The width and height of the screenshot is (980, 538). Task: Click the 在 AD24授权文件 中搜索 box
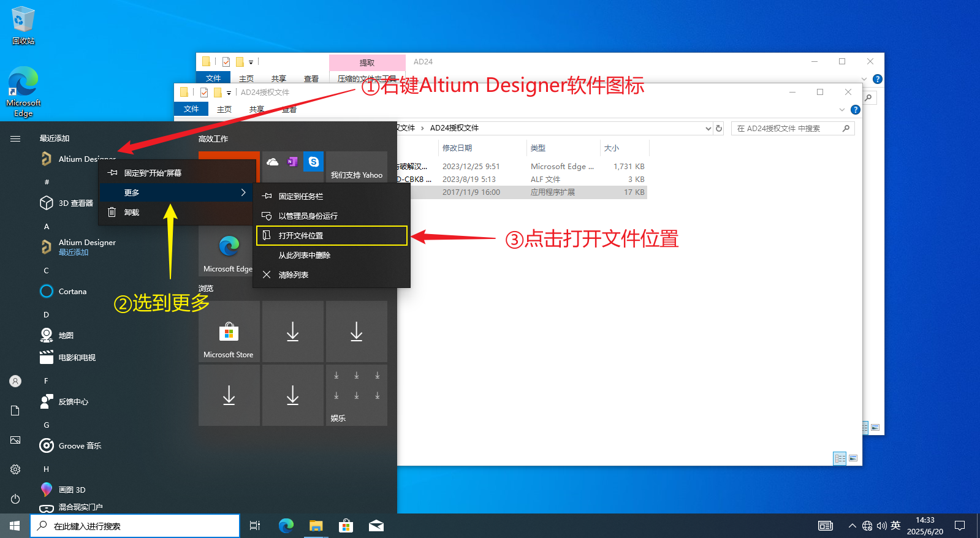click(792, 128)
